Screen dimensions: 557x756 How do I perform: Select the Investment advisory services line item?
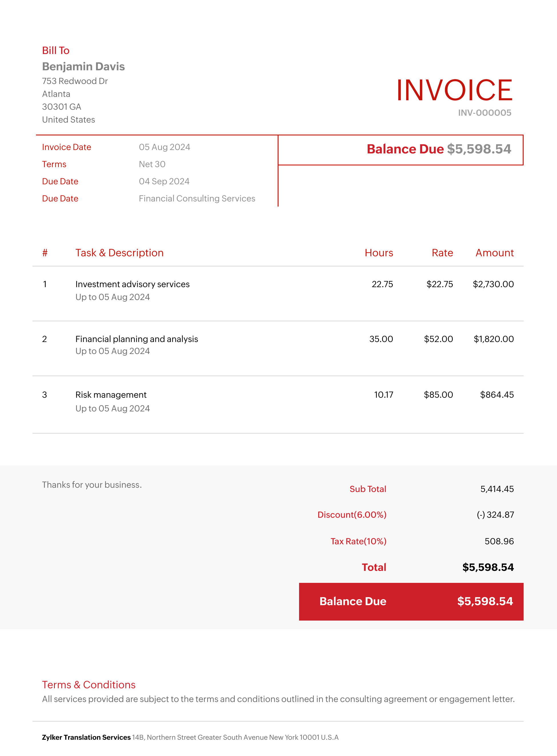(x=133, y=284)
